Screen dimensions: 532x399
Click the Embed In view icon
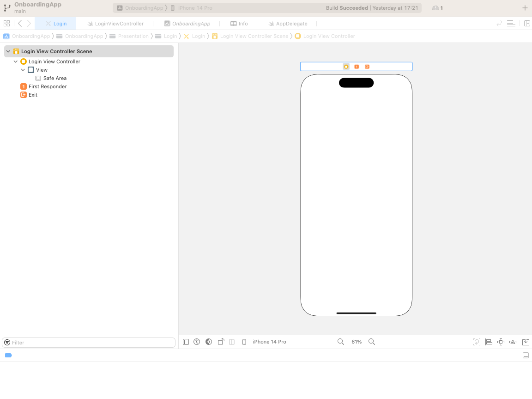point(526,342)
